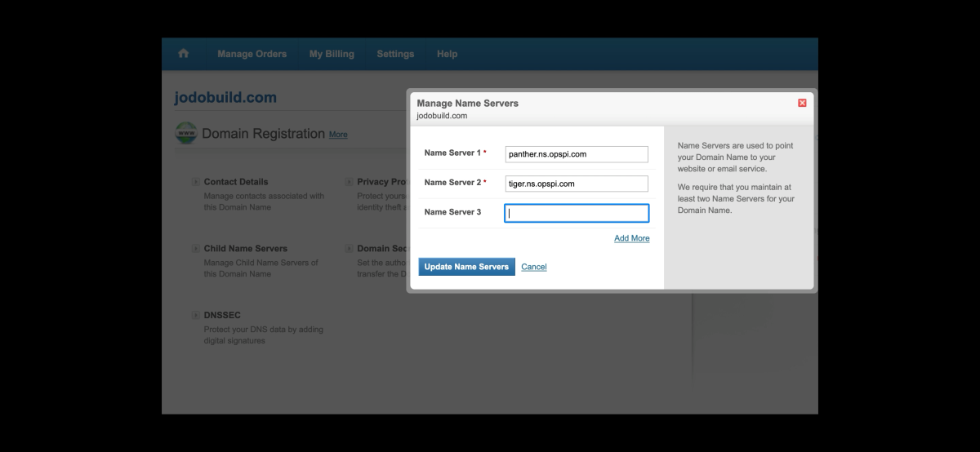Viewport: 980px width, 452px height.
Task: Click the Add More link
Action: 632,238
